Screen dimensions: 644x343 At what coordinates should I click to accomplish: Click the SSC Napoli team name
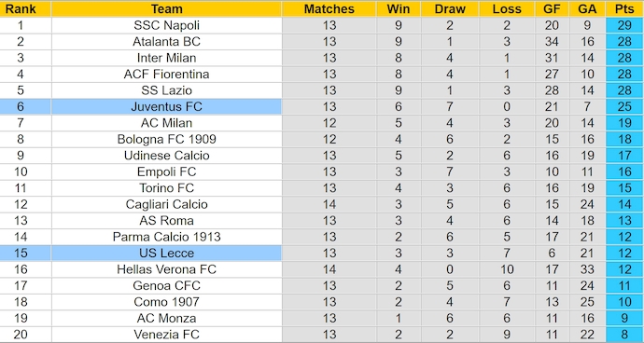[166, 25]
